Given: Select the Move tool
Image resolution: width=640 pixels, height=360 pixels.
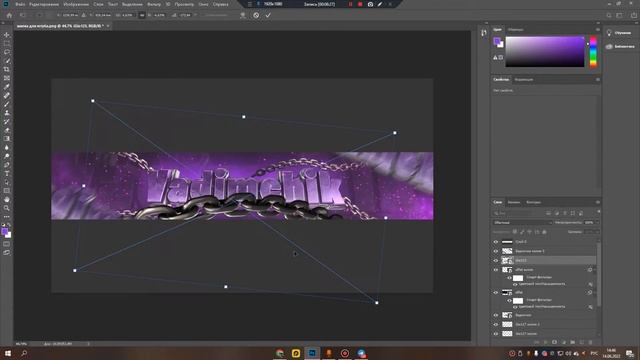Looking at the screenshot, I should point(7,35).
